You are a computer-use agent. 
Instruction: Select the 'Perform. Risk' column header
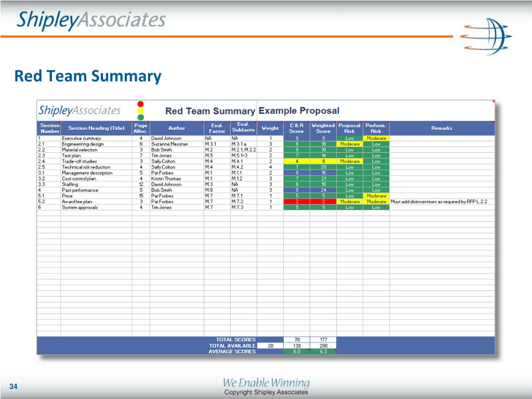376,128
